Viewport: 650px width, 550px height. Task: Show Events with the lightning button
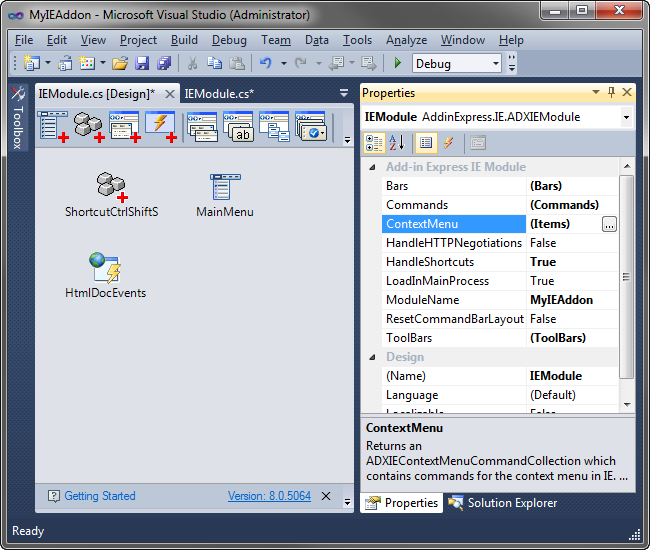[449, 143]
